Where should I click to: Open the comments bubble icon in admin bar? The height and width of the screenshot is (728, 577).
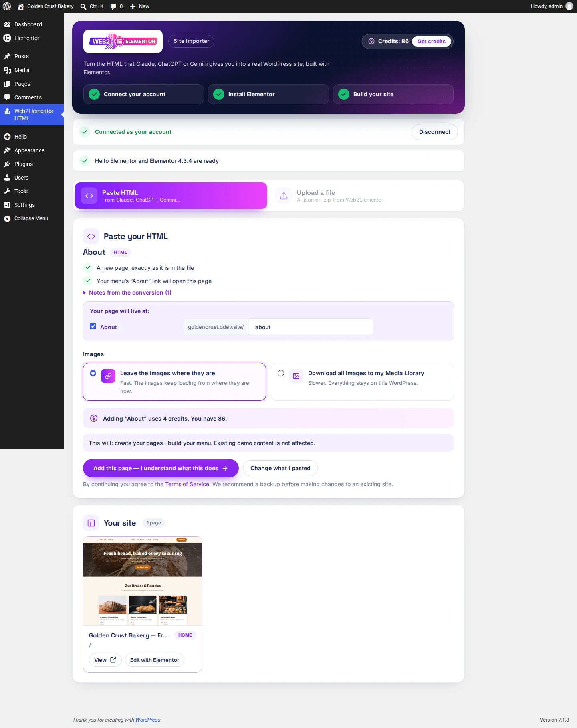click(113, 6)
